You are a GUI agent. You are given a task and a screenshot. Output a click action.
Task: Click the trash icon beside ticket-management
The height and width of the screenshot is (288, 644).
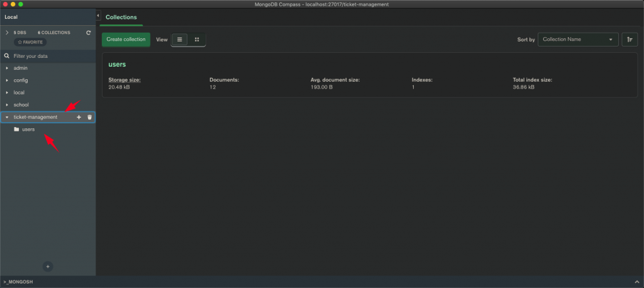tap(89, 117)
